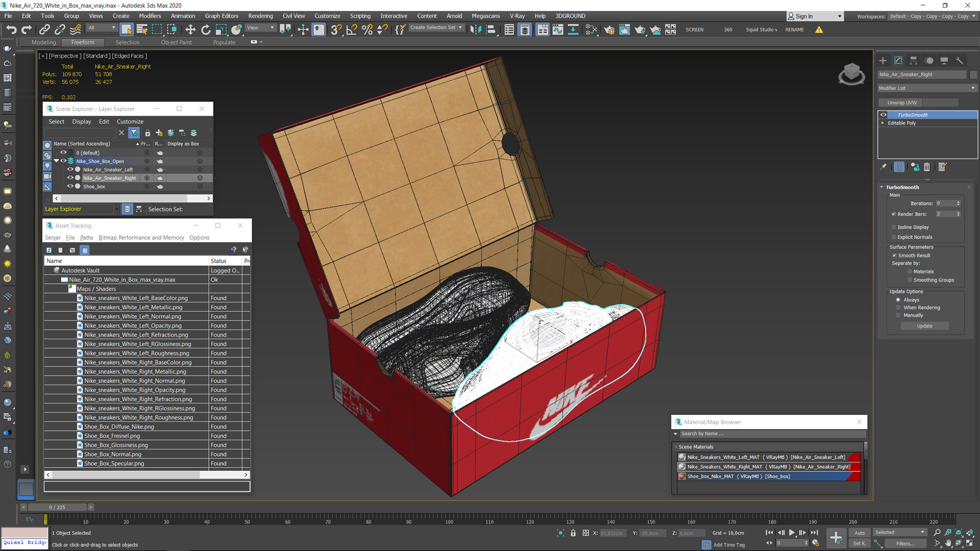Select the When Rendering update option
980x551 pixels.
(x=898, y=308)
